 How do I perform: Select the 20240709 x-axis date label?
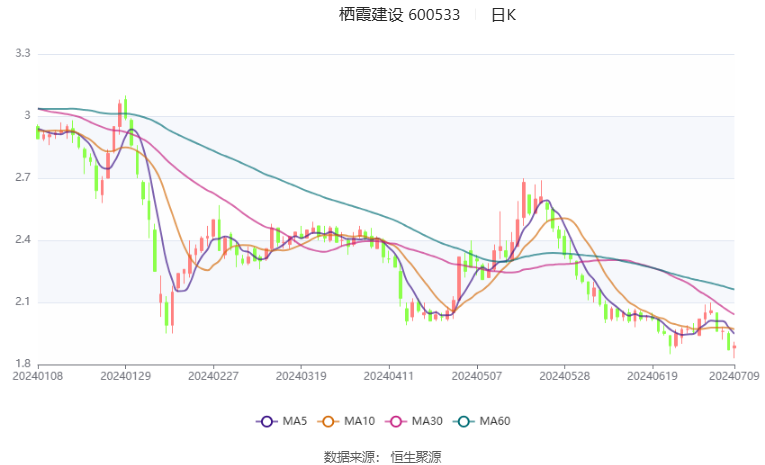pos(734,376)
